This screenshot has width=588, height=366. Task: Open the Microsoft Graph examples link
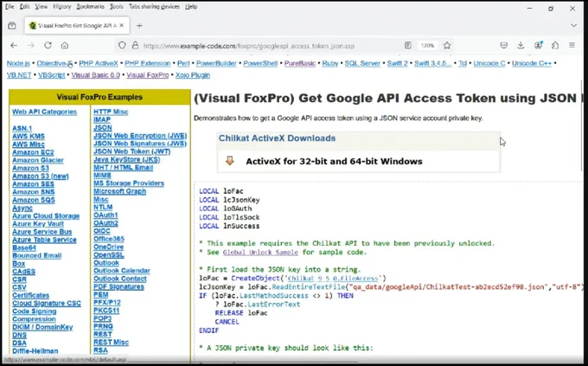(119, 191)
